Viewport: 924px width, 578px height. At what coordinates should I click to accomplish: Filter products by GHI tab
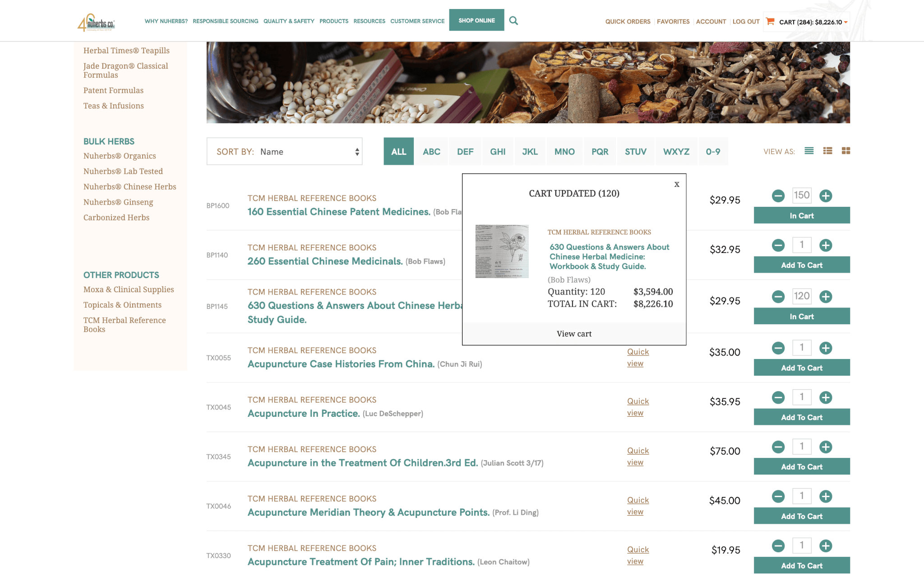[498, 151]
